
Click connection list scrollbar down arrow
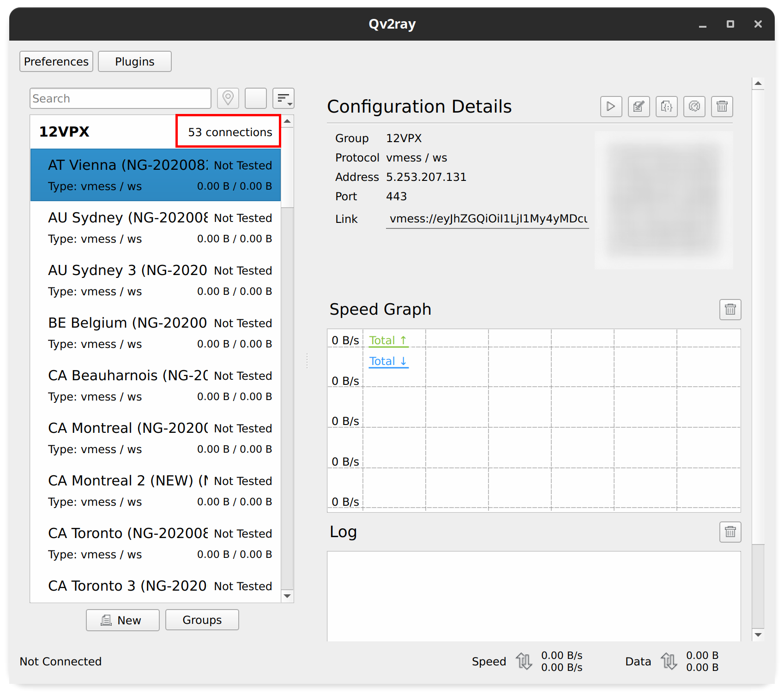287,596
